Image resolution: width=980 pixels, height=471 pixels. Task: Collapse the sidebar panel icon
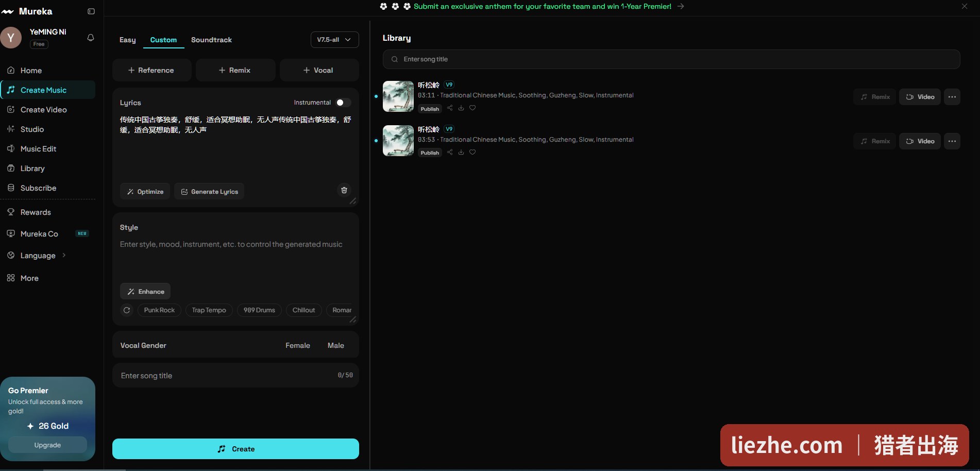[91, 11]
